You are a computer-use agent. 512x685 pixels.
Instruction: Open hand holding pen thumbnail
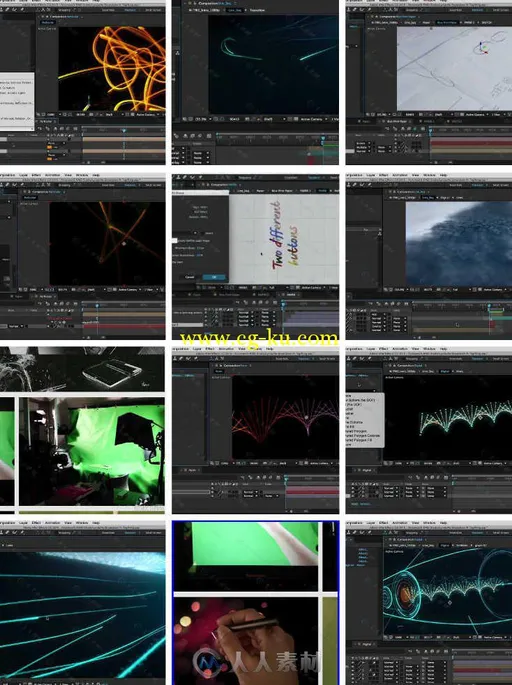(246, 639)
